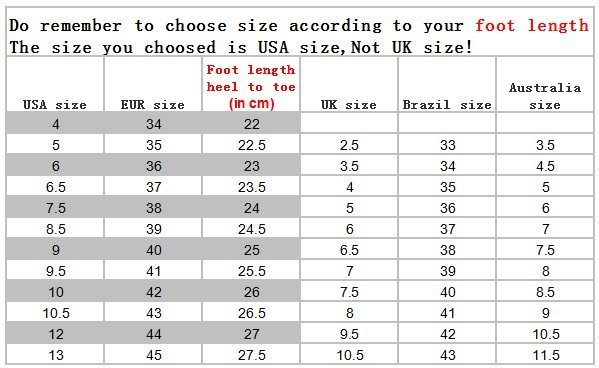The image size is (599, 368).
Task: Select UK size 2.5 cell
Action: coord(350,145)
